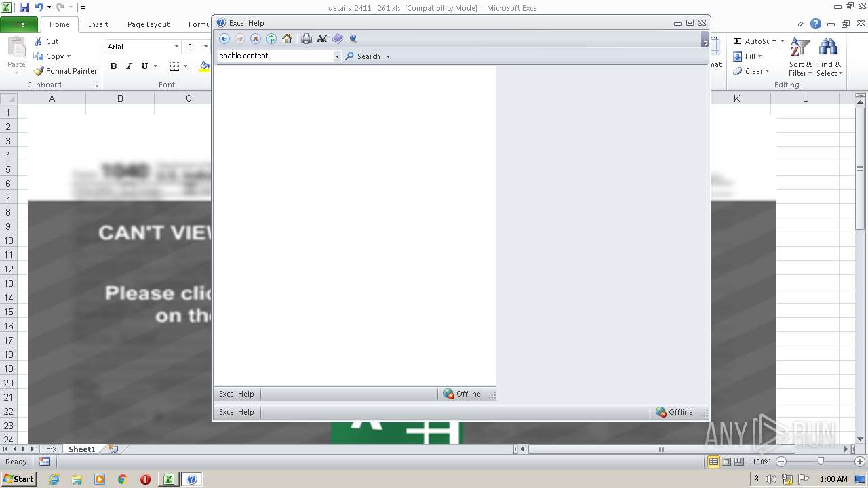The width and height of the screenshot is (868, 488).
Task: Open Excel Help home page
Action: pyautogui.click(x=287, y=39)
